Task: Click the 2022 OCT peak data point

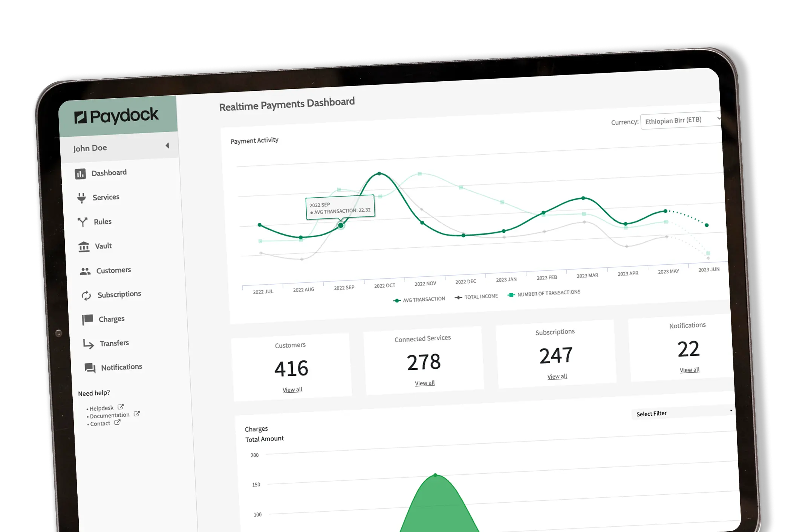Action: [379, 174]
